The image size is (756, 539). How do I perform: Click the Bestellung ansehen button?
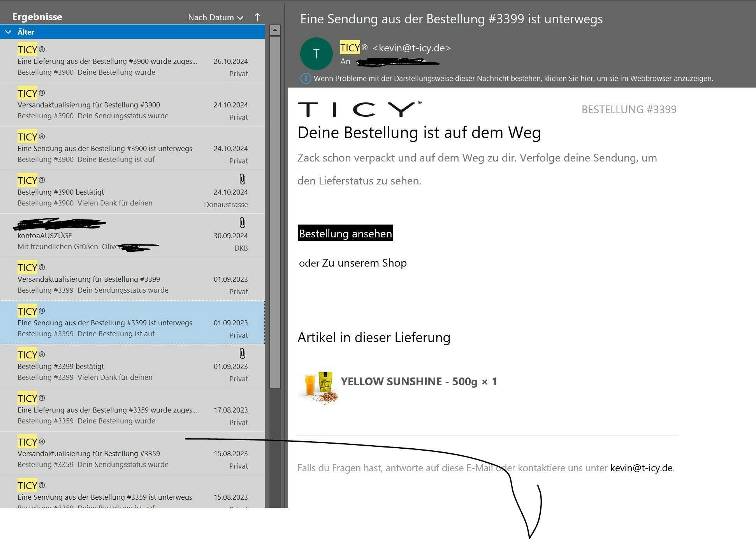click(345, 233)
